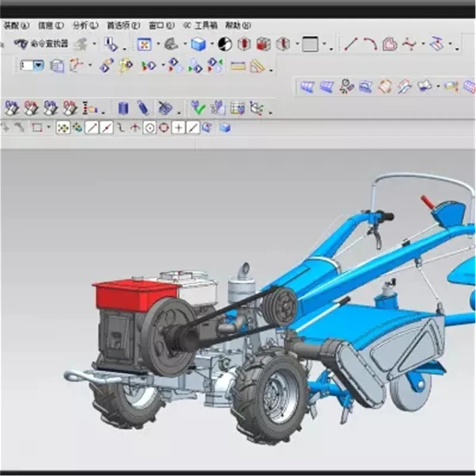Screen dimensions: 476x476
Task: Click the 命令查找器 command finder button
Action: tap(41, 44)
